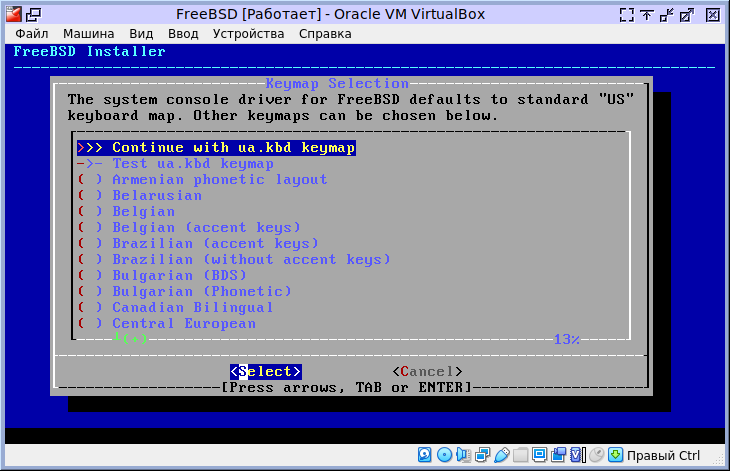Click the hard disk activity status icon
This screenshot has height=471, width=730.
(x=425, y=455)
